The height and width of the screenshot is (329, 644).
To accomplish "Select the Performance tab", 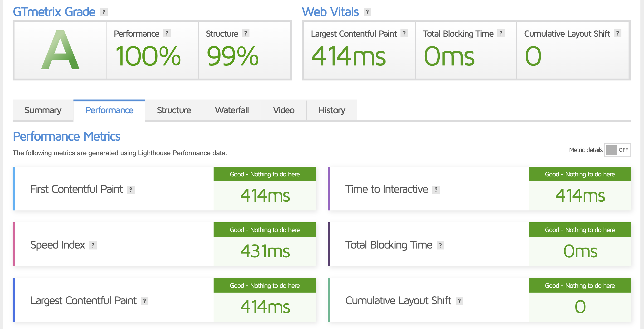I will point(109,110).
